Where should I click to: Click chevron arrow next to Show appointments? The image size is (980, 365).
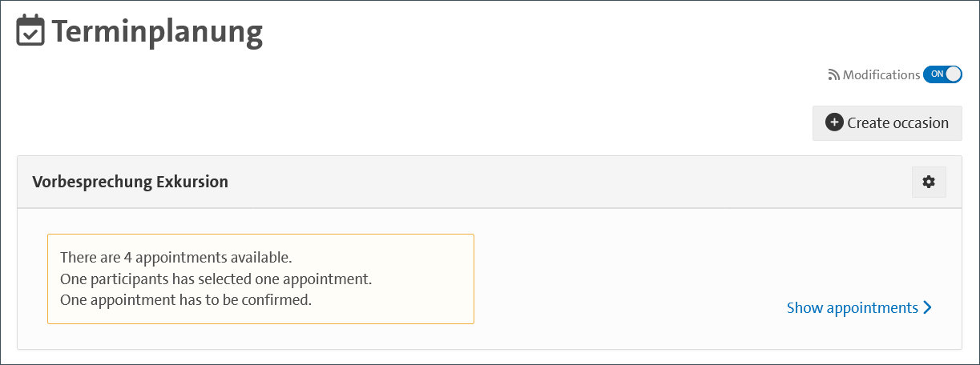928,307
